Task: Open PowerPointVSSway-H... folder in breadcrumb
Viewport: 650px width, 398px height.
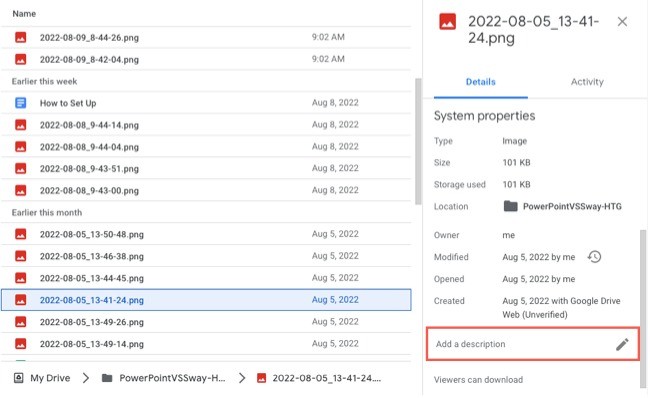Action: pos(172,378)
